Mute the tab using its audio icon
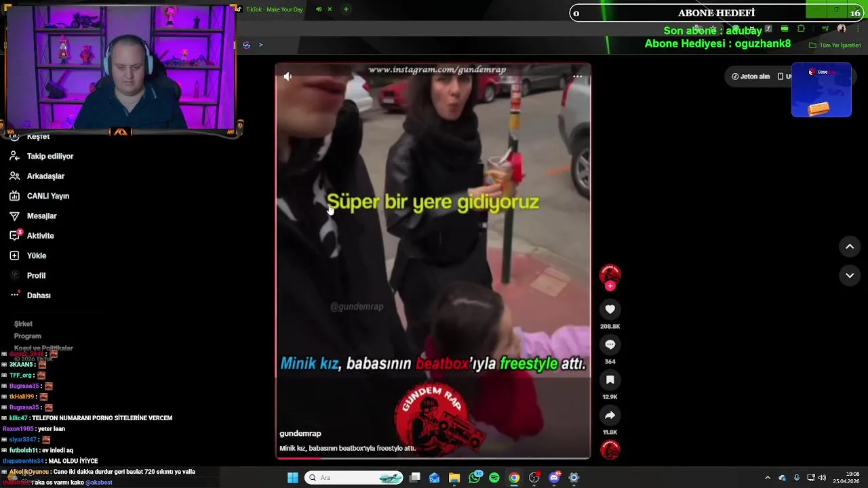The height and width of the screenshot is (488, 868). coord(319,9)
